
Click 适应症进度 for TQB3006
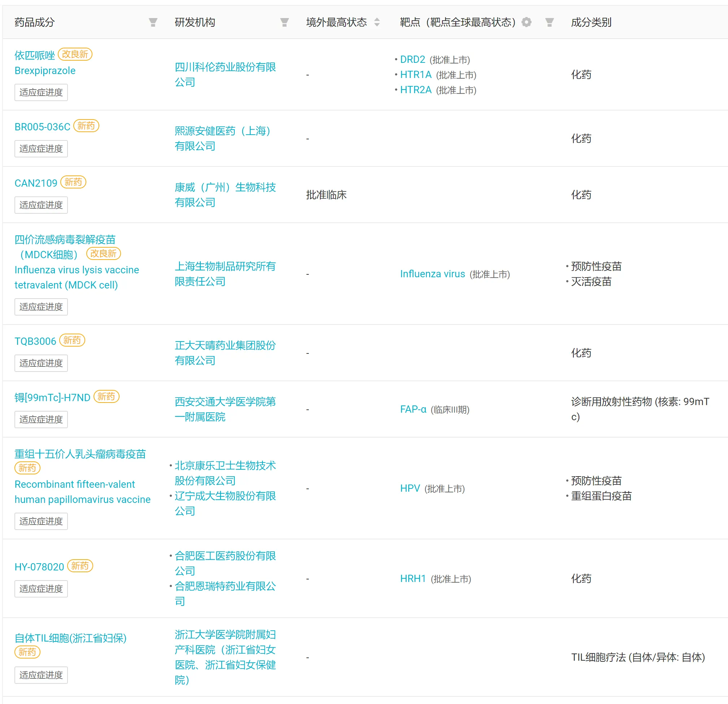[x=41, y=363]
